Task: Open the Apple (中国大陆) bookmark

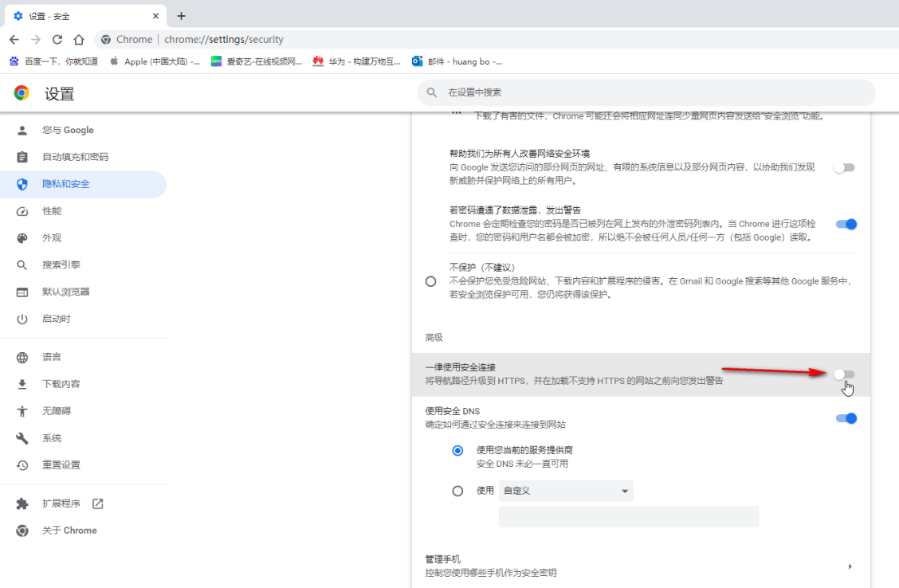Action: point(155,61)
